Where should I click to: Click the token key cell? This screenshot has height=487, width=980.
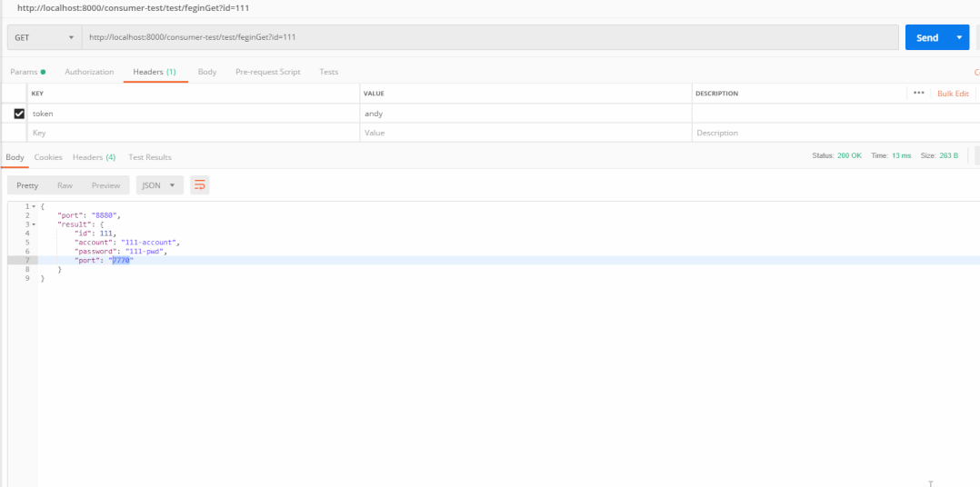[x=194, y=114]
